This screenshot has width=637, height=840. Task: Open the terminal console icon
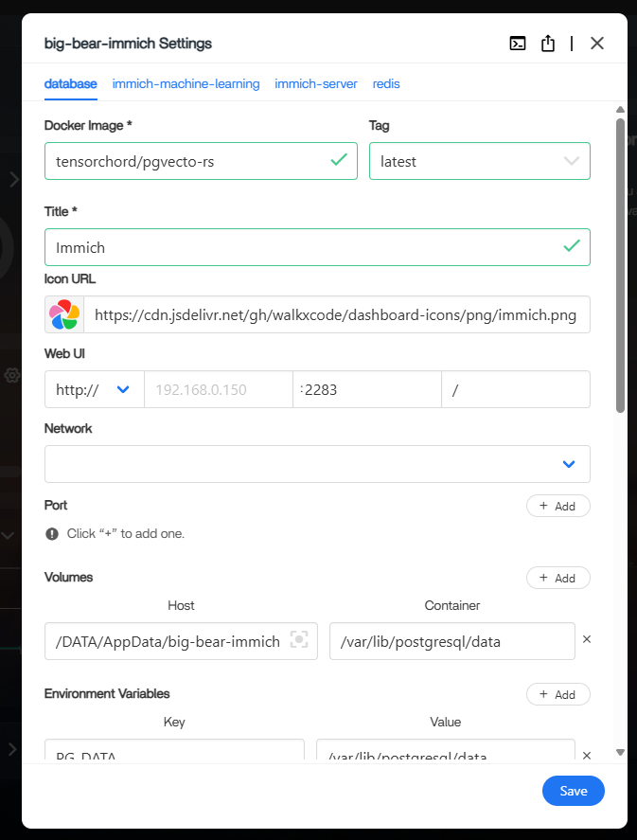coord(518,44)
